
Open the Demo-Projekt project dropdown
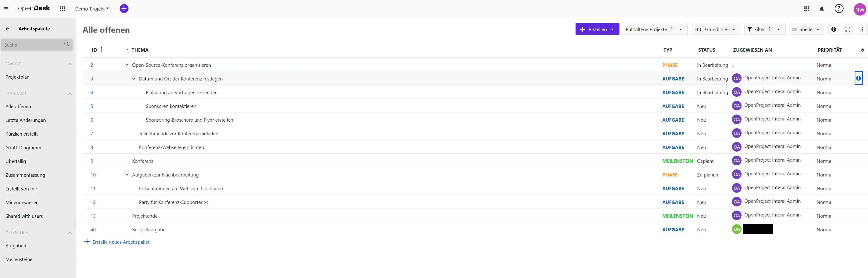coord(92,9)
